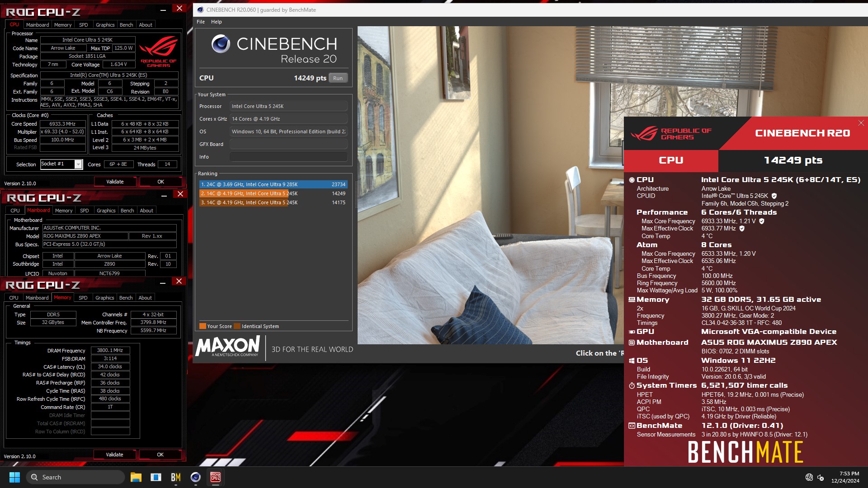Click BenchMate Memory section icon
Viewport: 868px width, 488px height.
click(632, 300)
